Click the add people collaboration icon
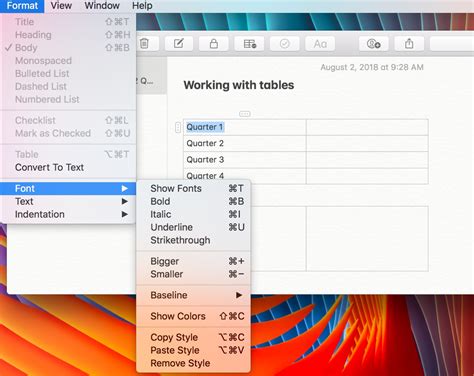This screenshot has height=376, width=474. (x=374, y=44)
